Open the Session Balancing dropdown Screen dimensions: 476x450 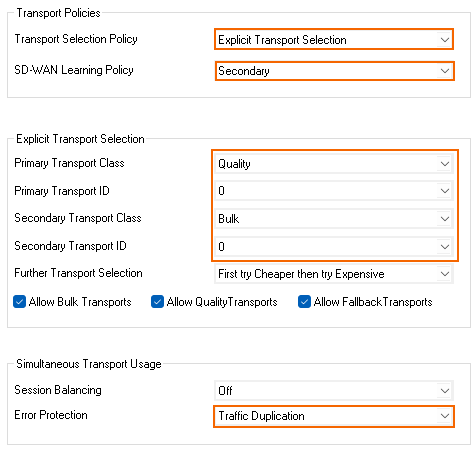334,390
